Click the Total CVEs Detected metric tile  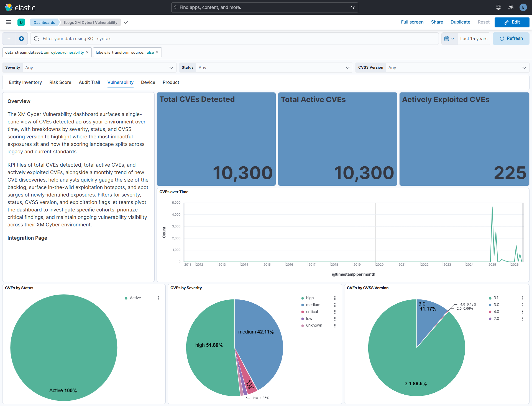click(216, 139)
